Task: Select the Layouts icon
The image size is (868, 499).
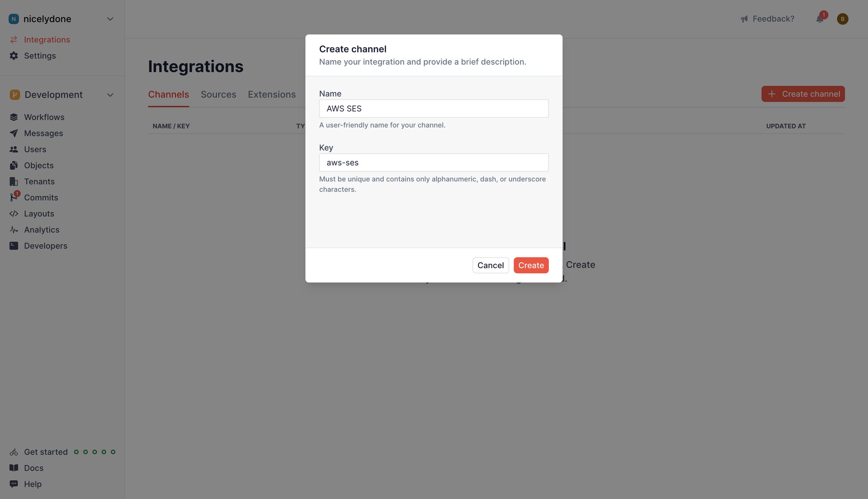Action: 14,213
